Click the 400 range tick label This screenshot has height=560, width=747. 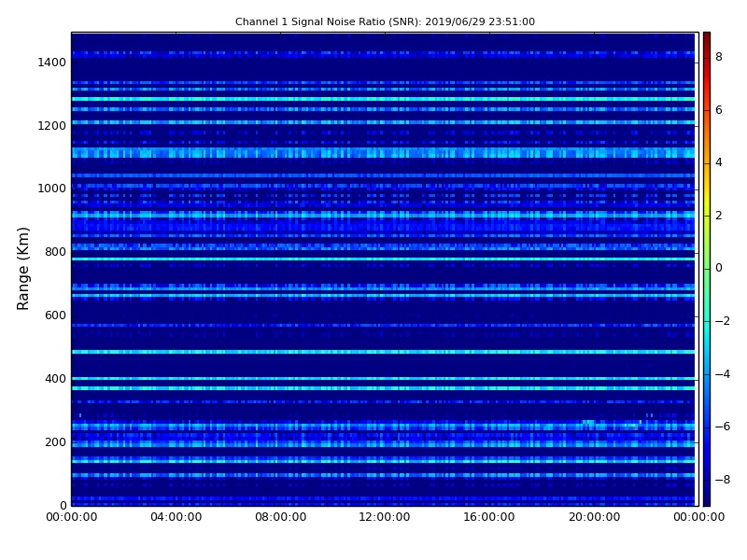click(x=55, y=379)
